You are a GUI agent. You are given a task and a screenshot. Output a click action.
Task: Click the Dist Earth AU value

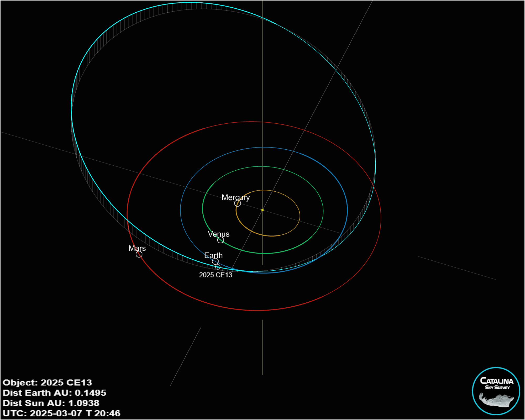coord(91,393)
